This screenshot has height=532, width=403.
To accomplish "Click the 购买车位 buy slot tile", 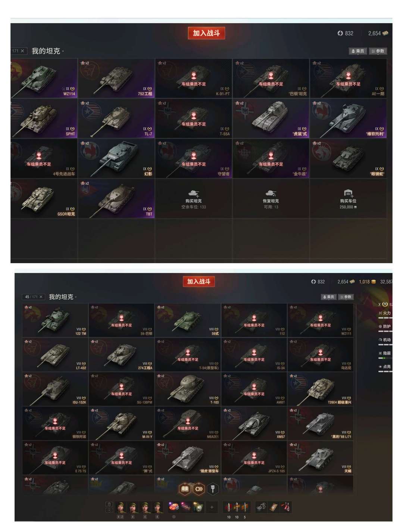I will (x=348, y=198).
